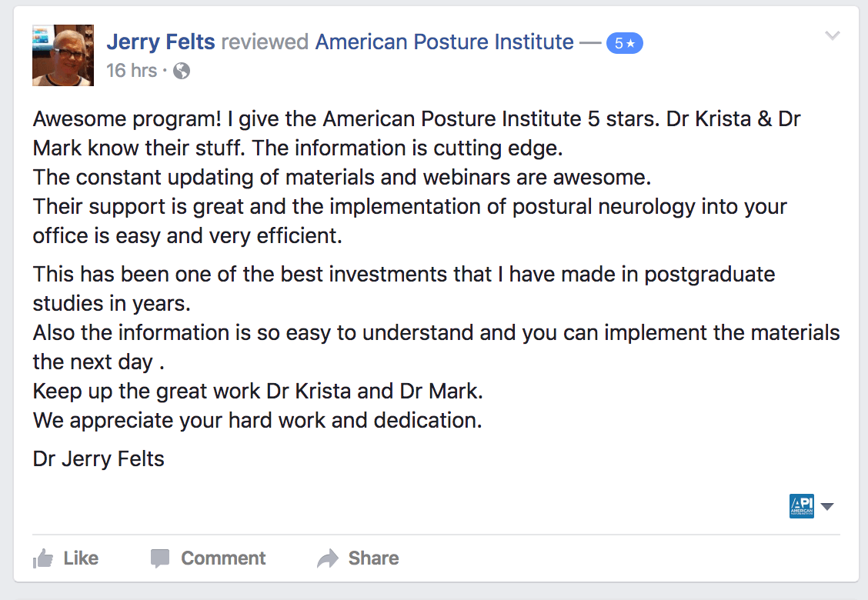Screen dimensions: 868x600
Task: Click the American Posture Institute API logo icon
Action: pos(802,506)
